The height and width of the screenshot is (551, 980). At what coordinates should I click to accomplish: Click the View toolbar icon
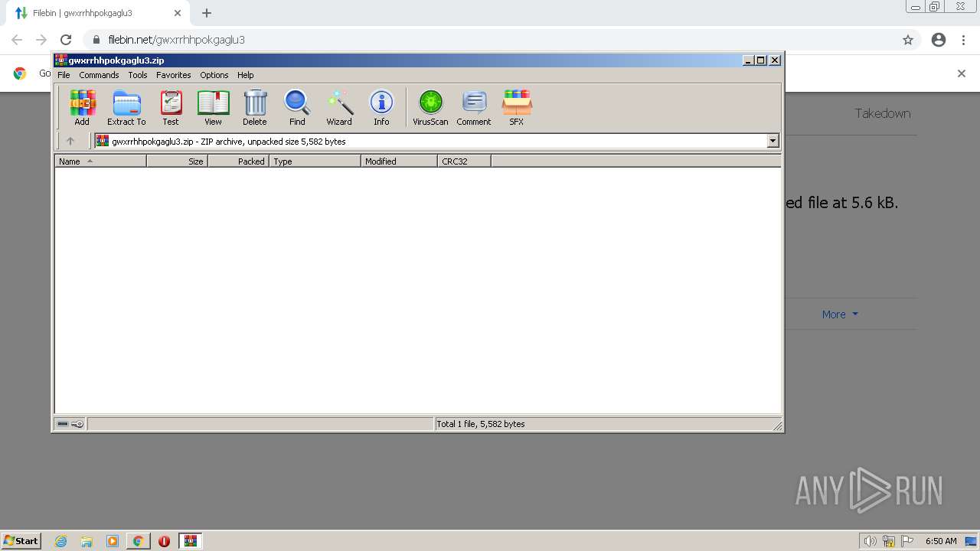[x=213, y=107]
